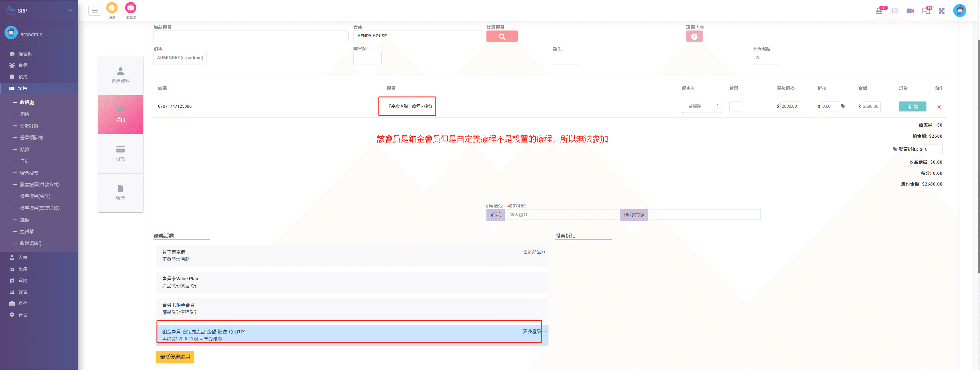Viewport: 980px width, 370px height.
Task: Open 會員 in the sidebar menu
Action: [23, 65]
